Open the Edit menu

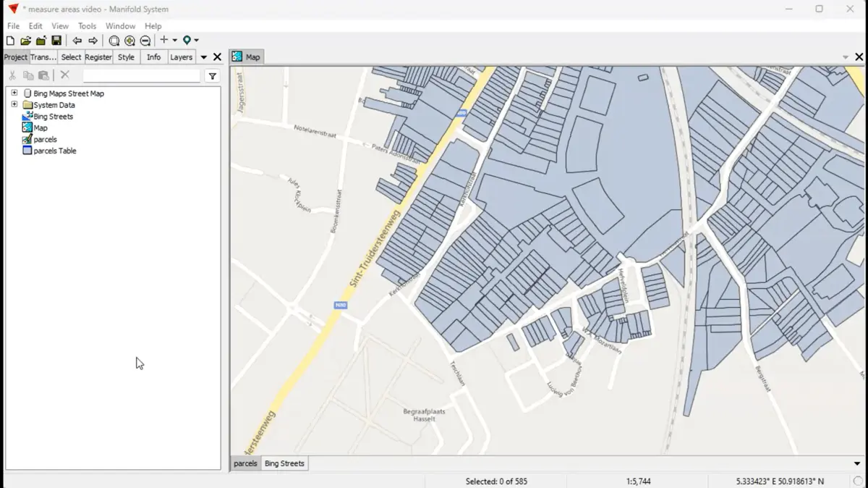coord(35,26)
